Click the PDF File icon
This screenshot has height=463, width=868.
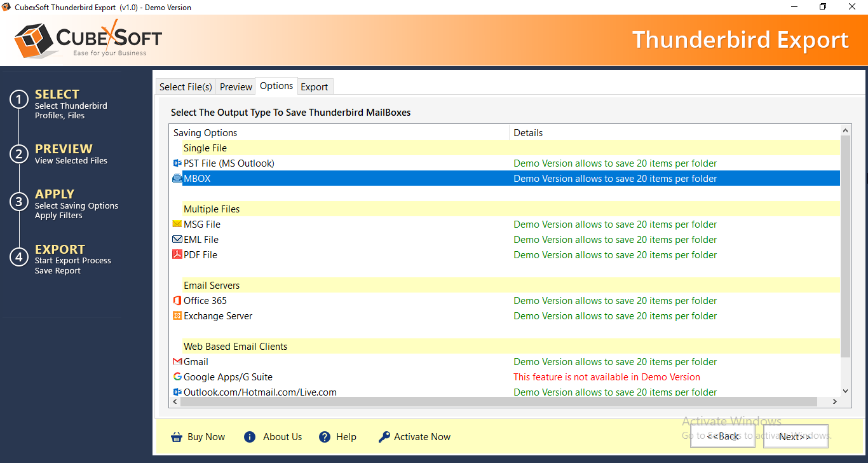pyautogui.click(x=177, y=255)
